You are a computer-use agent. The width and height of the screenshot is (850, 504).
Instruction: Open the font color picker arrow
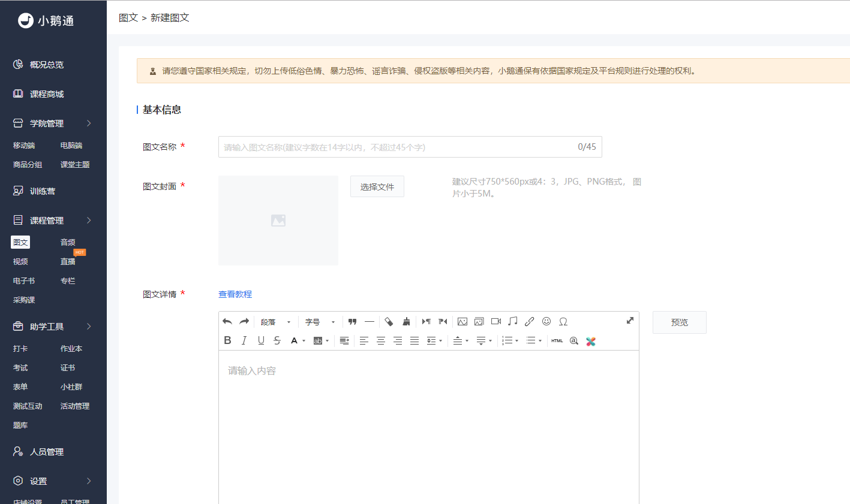click(304, 341)
